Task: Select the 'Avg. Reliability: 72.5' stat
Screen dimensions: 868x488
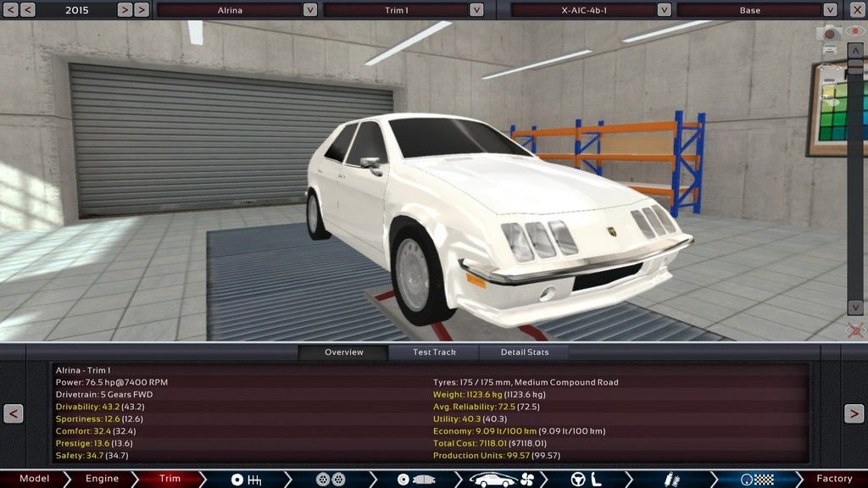Action: coord(486,407)
